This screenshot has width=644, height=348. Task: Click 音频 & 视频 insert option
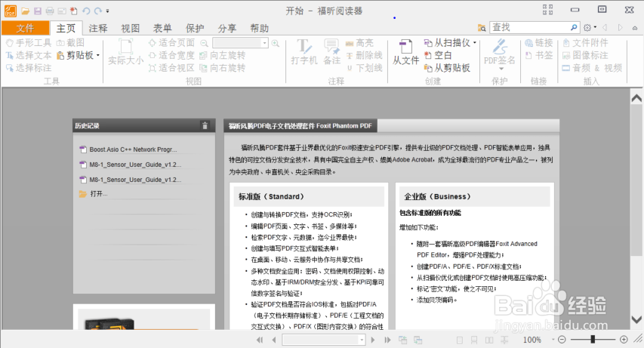click(x=592, y=68)
